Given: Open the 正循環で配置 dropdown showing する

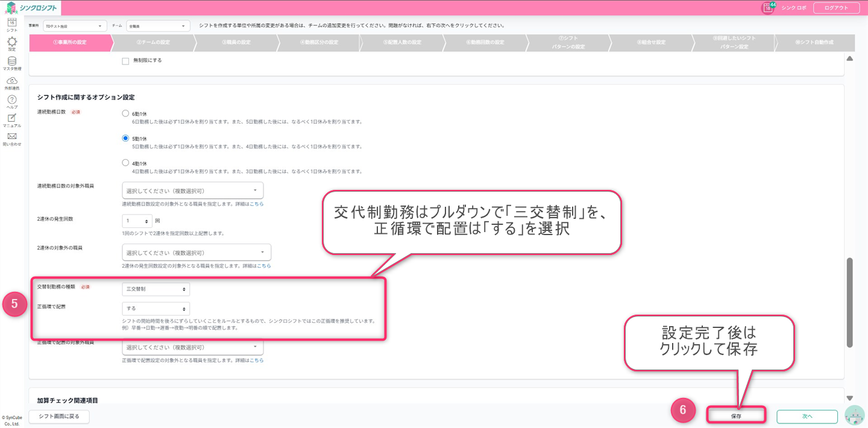Looking at the screenshot, I should pyautogui.click(x=156, y=309).
